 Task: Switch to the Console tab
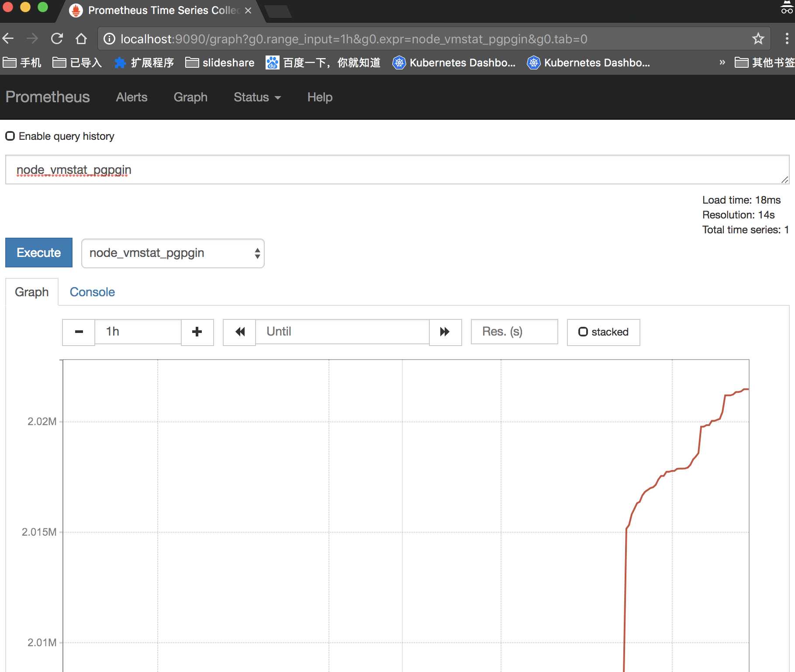coord(92,292)
